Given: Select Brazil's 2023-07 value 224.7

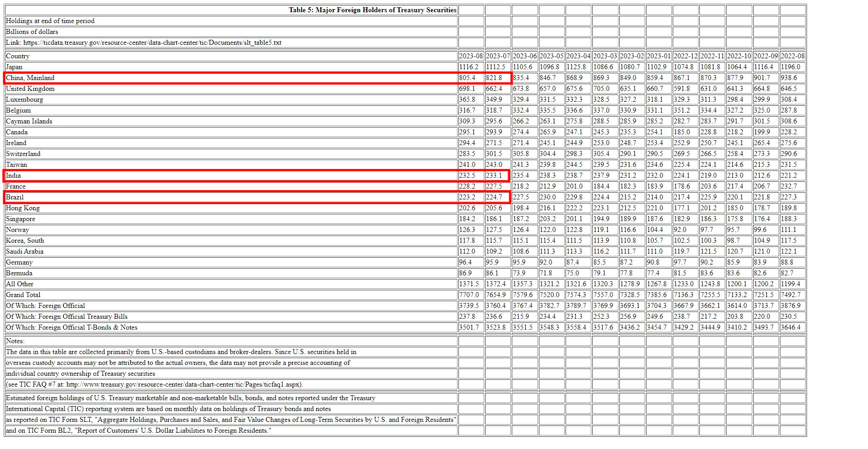Looking at the screenshot, I should coord(498,197).
